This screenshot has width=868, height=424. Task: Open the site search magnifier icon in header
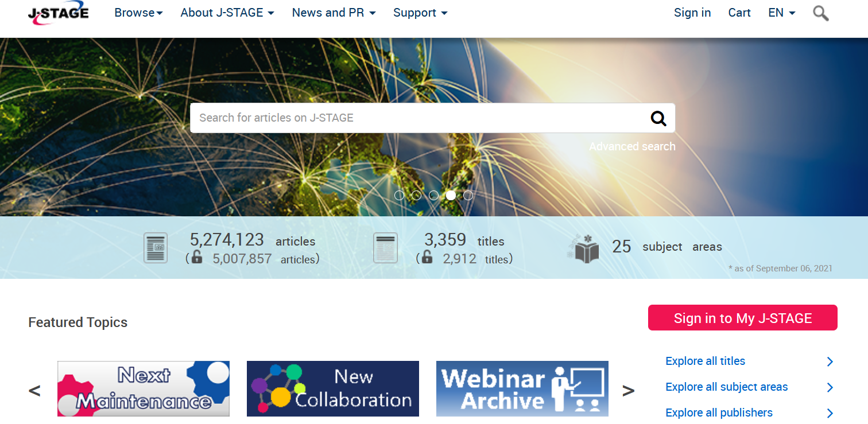click(821, 13)
